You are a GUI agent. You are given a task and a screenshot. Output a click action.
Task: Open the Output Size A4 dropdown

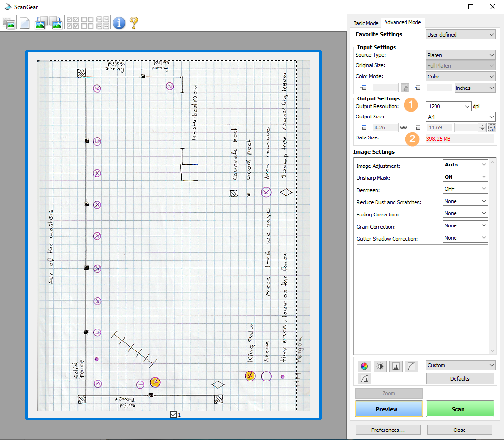pos(461,117)
